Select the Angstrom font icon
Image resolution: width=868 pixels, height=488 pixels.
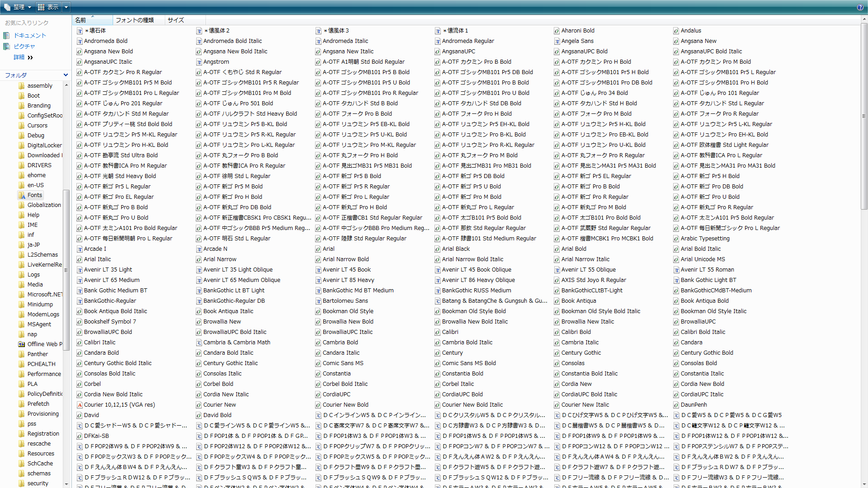coord(199,62)
